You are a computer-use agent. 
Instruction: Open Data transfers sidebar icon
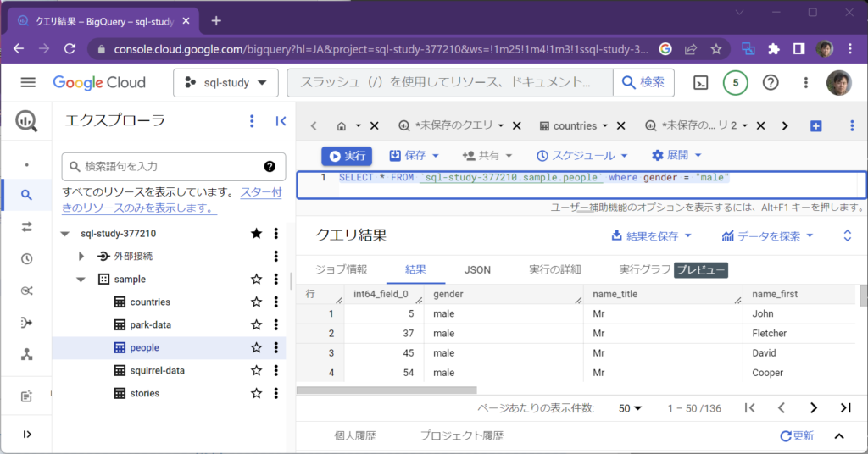pos(26,227)
